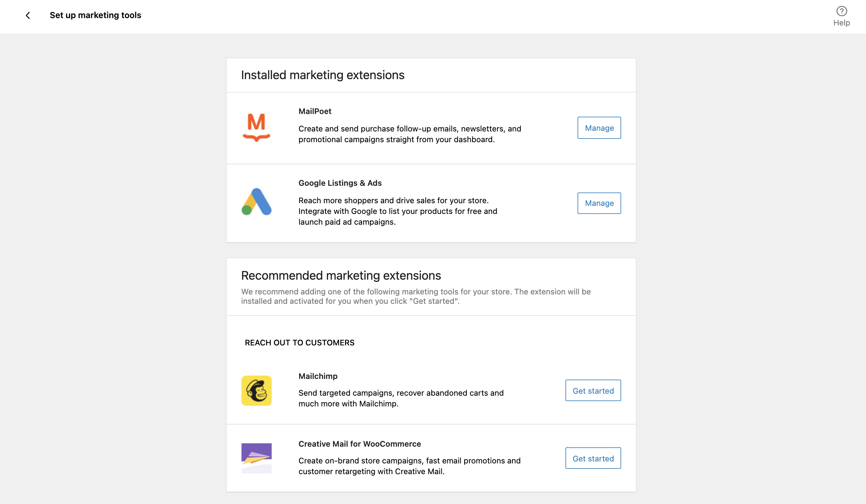This screenshot has height=504, width=866.
Task: Open the Help question mark icon
Action: (841, 11)
